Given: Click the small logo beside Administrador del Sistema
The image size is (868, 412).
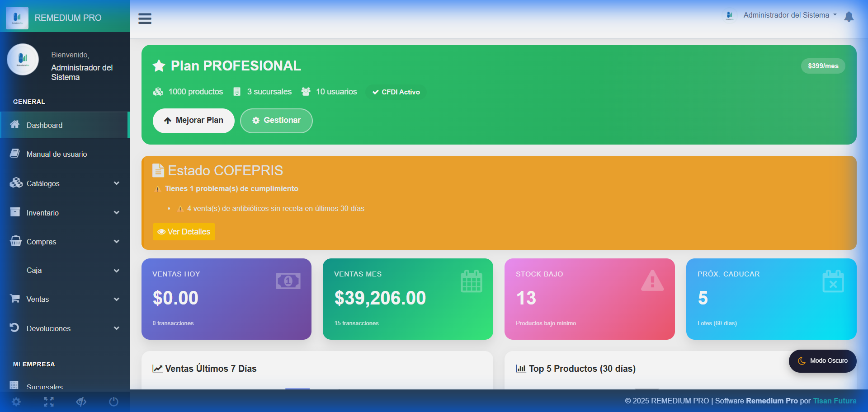Looking at the screenshot, I should tap(729, 15).
